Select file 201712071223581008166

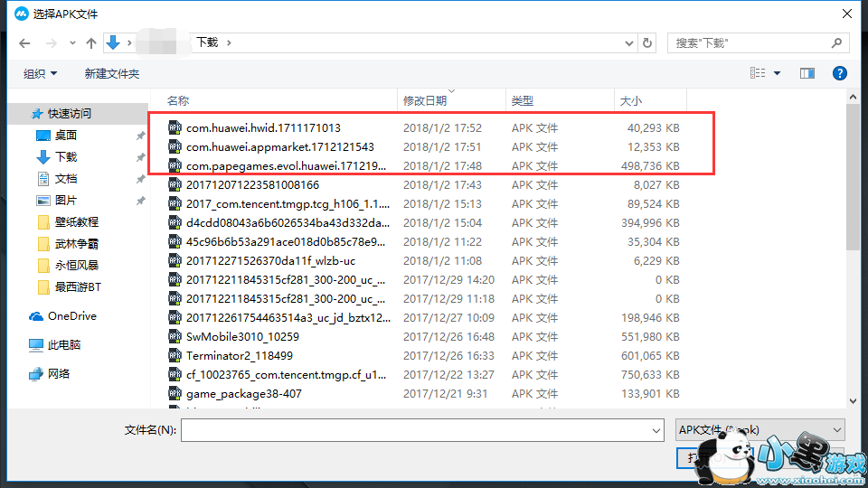click(x=252, y=184)
